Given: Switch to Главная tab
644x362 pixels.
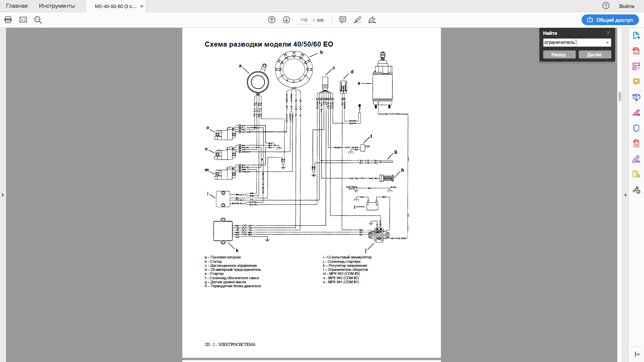Looking at the screenshot, I should [17, 6].
